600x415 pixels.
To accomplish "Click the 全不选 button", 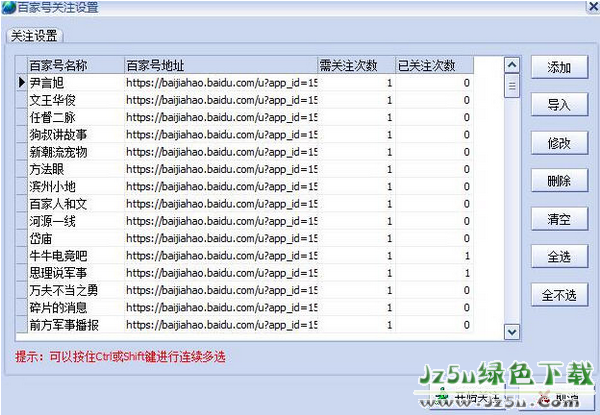I will [x=559, y=295].
